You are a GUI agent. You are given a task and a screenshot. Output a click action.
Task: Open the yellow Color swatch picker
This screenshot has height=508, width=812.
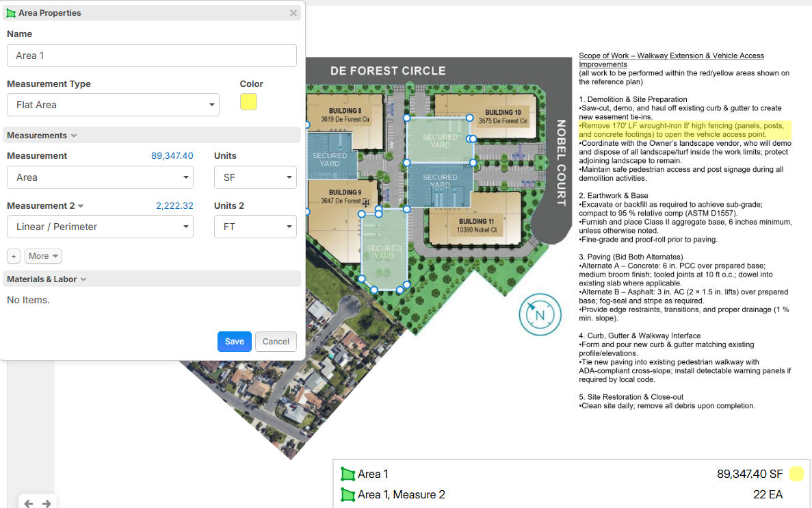248,101
